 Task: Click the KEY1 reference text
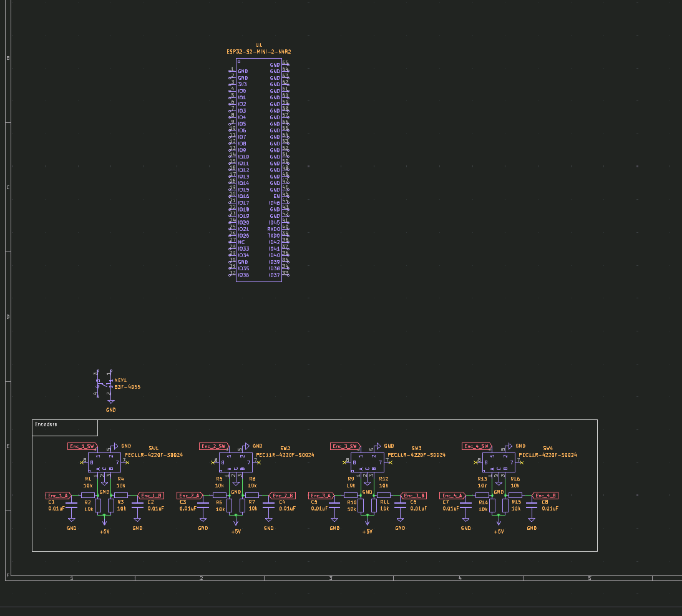point(120,380)
